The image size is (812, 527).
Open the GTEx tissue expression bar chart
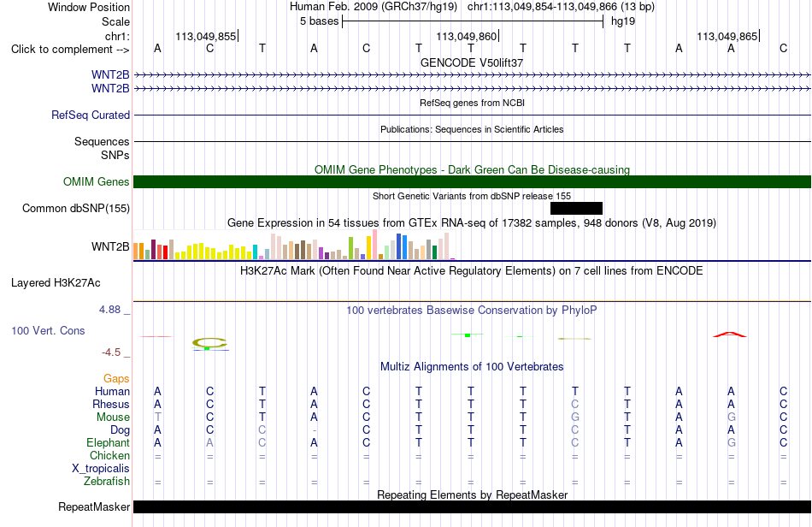(294, 245)
